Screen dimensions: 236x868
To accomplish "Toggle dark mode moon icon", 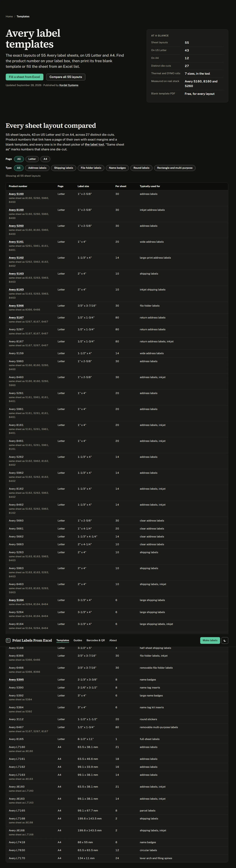I will pyautogui.click(x=225, y=640).
